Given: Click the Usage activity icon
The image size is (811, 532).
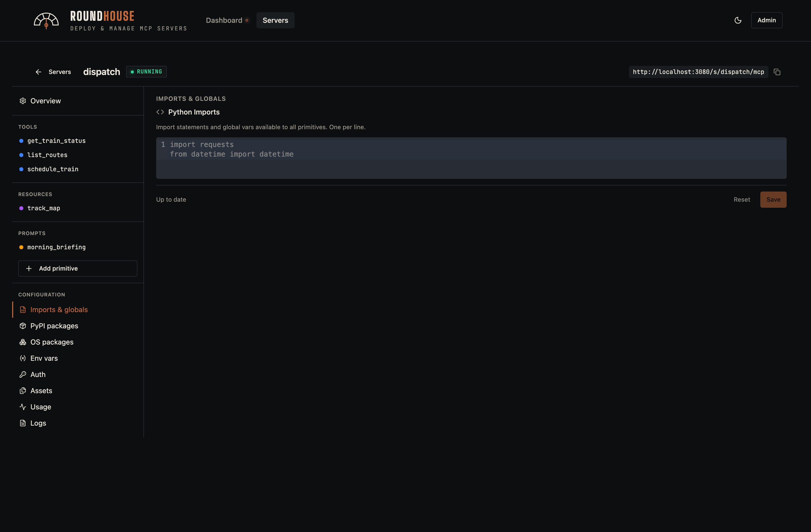Looking at the screenshot, I should [23, 407].
